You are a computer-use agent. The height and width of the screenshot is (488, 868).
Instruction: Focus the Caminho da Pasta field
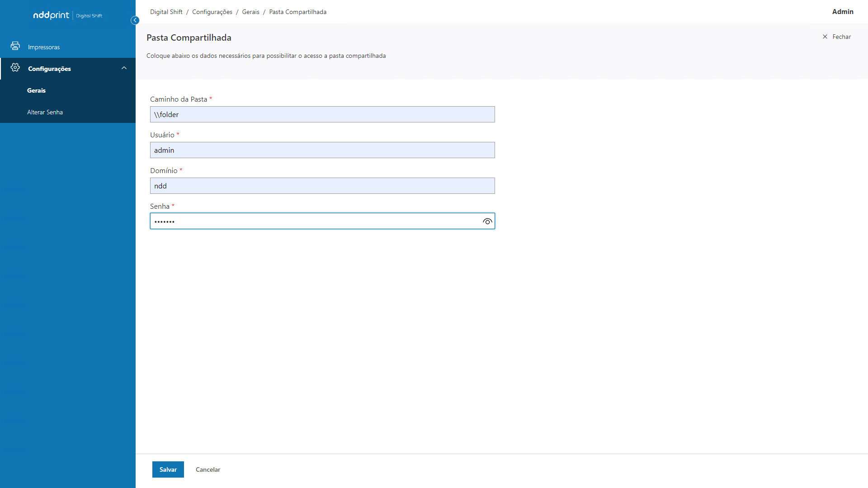coord(322,114)
